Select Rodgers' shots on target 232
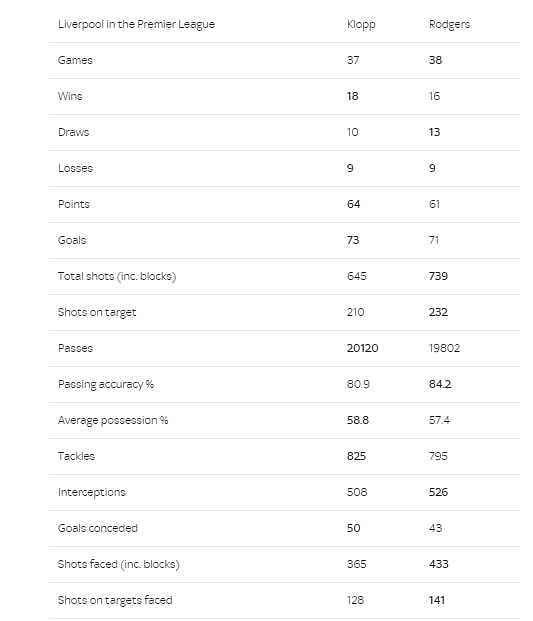Image resolution: width=533 pixels, height=621 pixels. point(438,312)
